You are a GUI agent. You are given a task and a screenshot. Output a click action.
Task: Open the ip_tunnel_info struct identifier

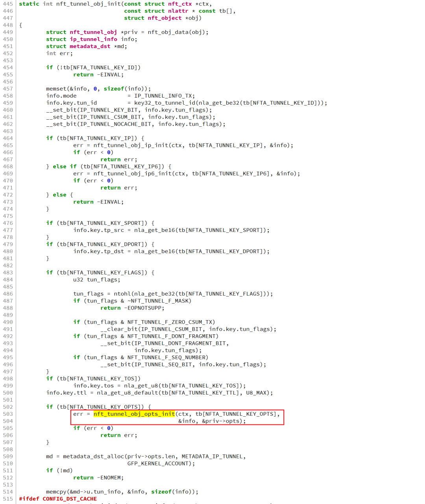[94, 39]
